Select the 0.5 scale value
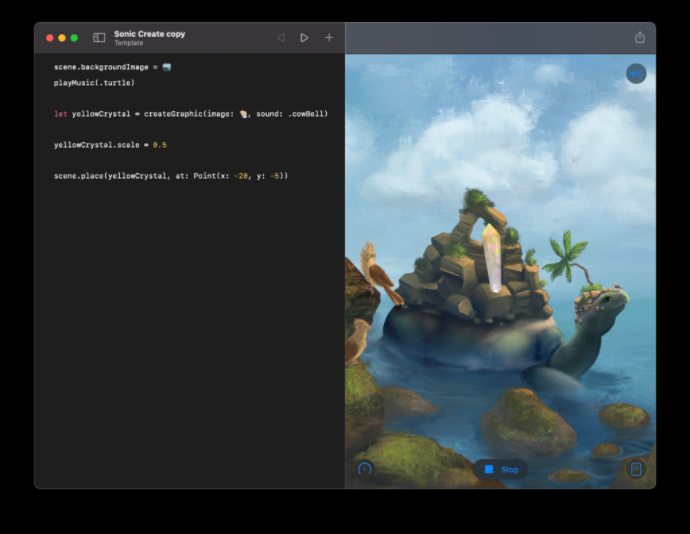 (x=159, y=145)
